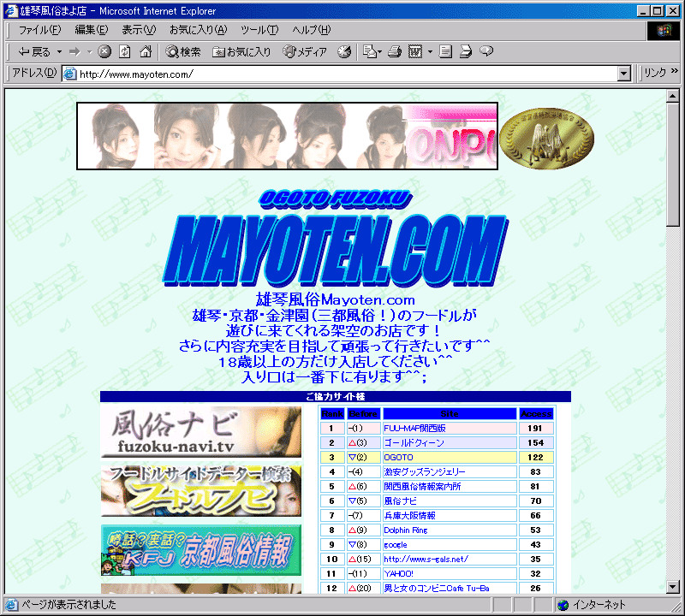
Task: Click the フードルナビ banner image
Action: pyautogui.click(x=201, y=491)
